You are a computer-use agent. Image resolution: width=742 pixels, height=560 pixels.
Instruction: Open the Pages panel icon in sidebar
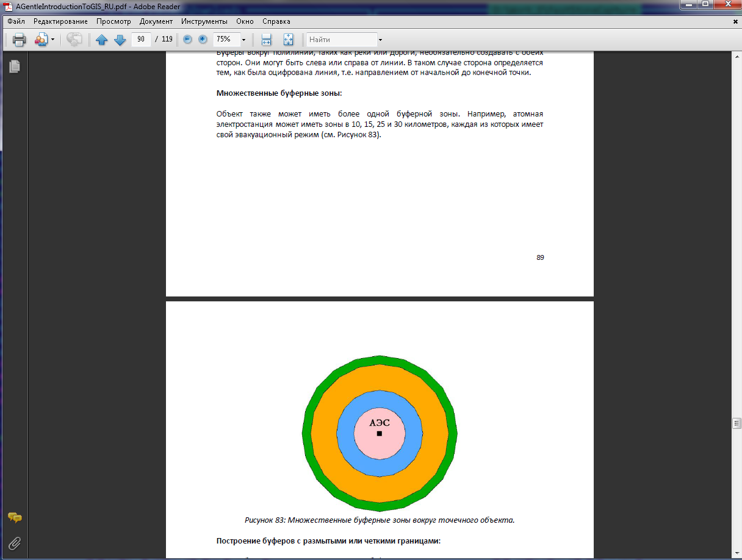coord(15,66)
